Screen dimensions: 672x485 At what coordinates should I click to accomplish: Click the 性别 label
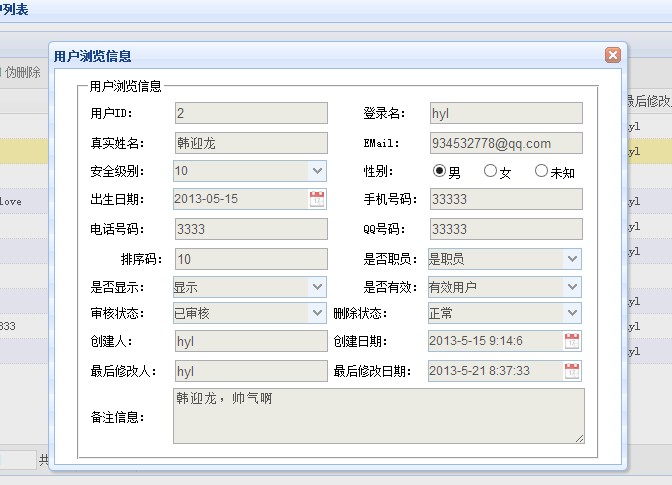pos(378,171)
